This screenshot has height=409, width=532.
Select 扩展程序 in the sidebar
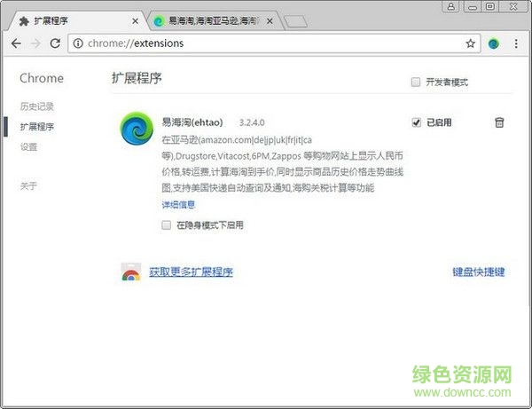coord(37,127)
